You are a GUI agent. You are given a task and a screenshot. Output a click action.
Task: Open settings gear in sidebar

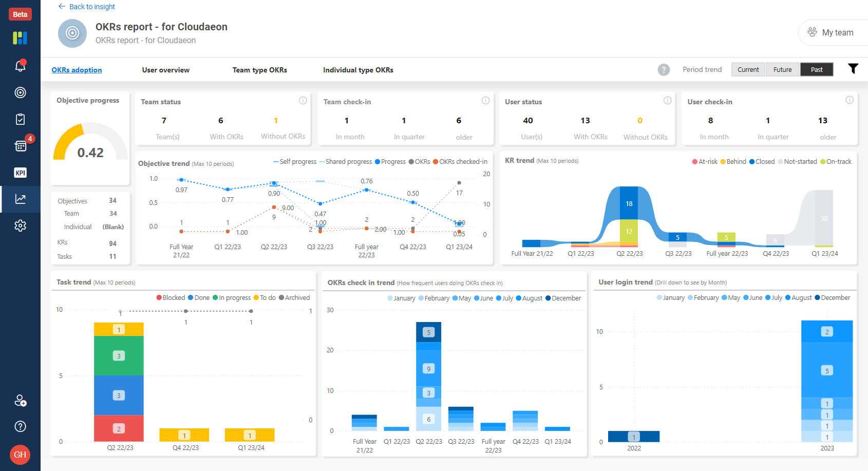pyautogui.click(x=20, y=225)
